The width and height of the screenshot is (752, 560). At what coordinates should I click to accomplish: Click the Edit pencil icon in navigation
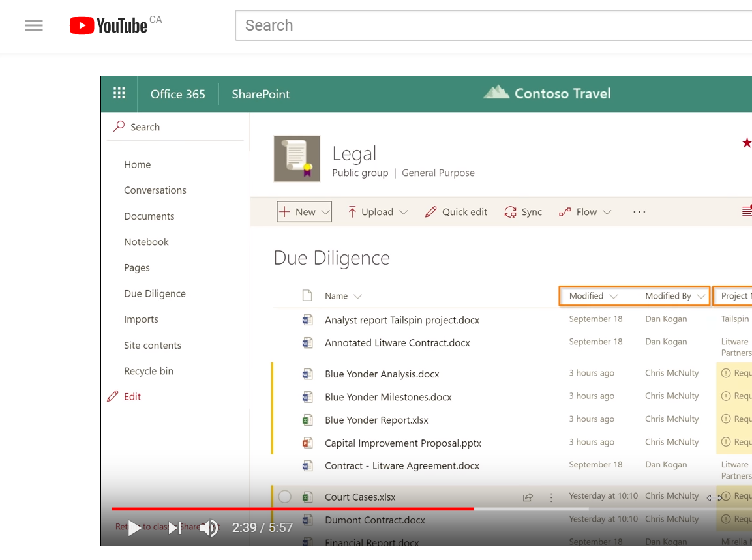point(113,396)
